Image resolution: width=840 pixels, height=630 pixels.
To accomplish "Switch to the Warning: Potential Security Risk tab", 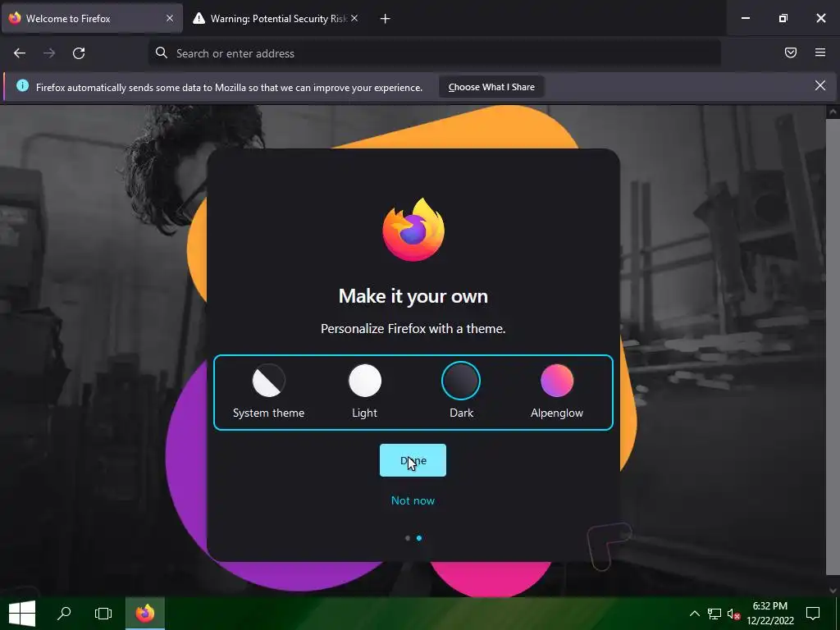I will pos(277,19).
